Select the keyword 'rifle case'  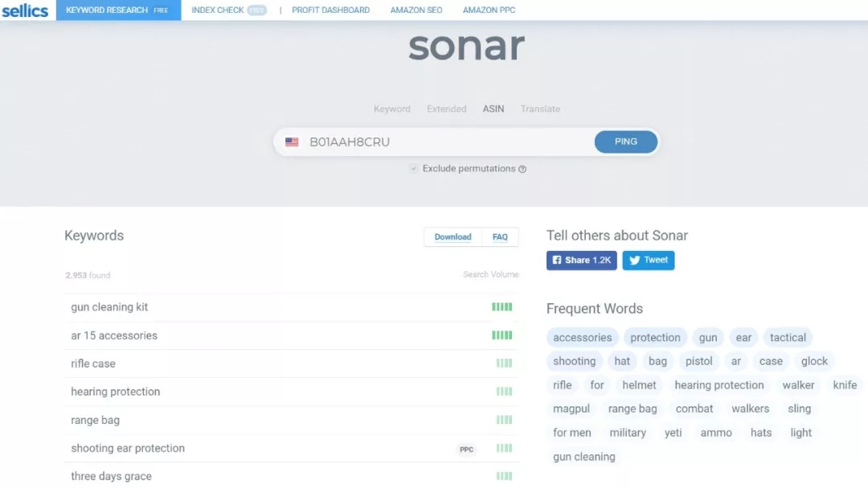click(93, 364)
